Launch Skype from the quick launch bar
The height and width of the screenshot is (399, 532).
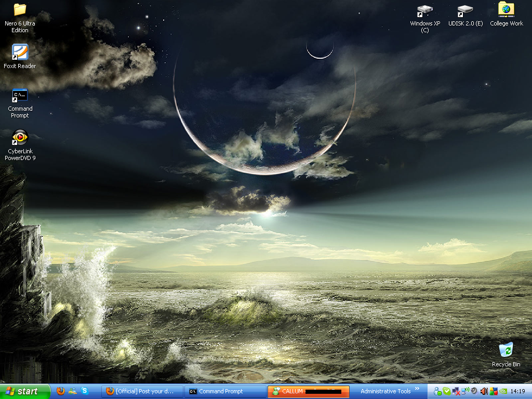(x=84, y=391)
